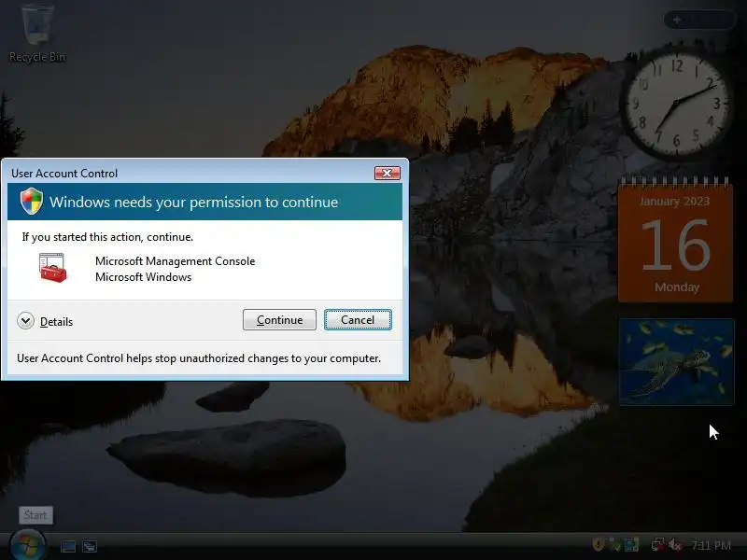The width and height of the screenshot is (747, 560).
Task: Click Continue in the UAC dialog
Action: (279, 319)
